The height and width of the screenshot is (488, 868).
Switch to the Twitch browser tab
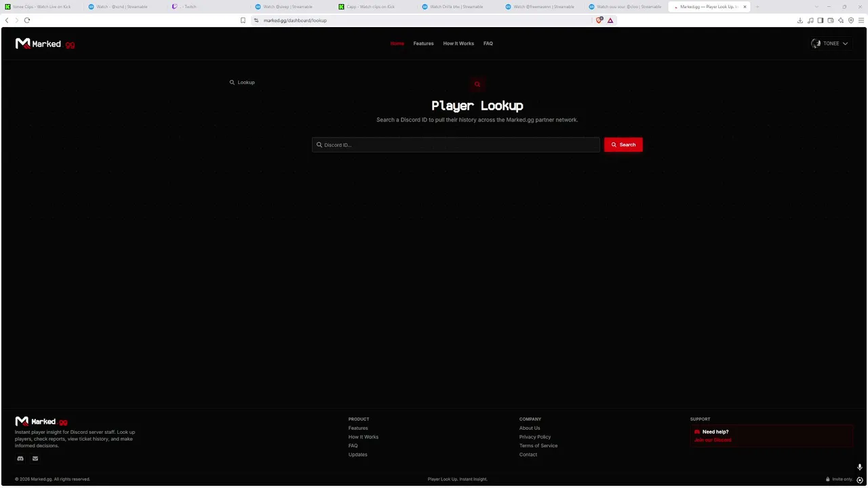pyautogui.click(x=209, y=7)
